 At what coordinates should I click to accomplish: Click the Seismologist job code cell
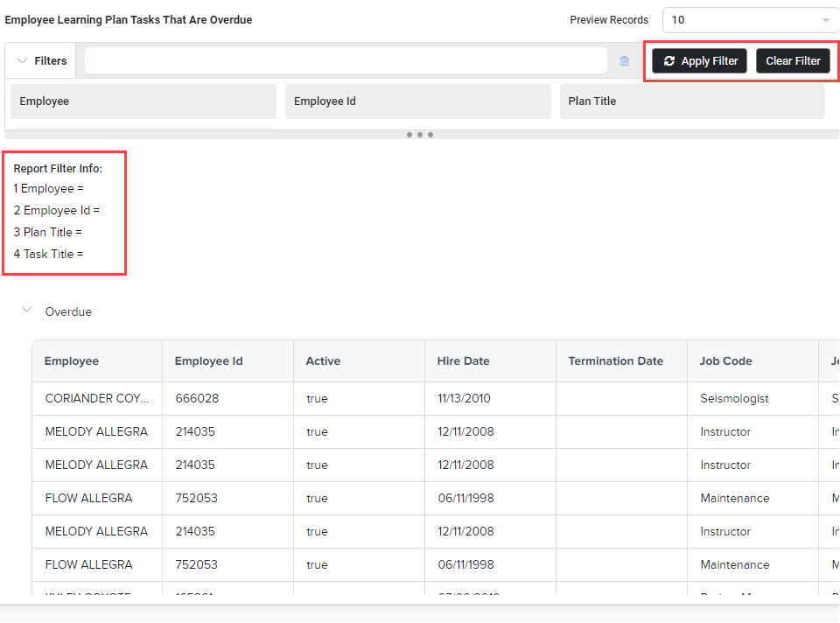point(752,398)
